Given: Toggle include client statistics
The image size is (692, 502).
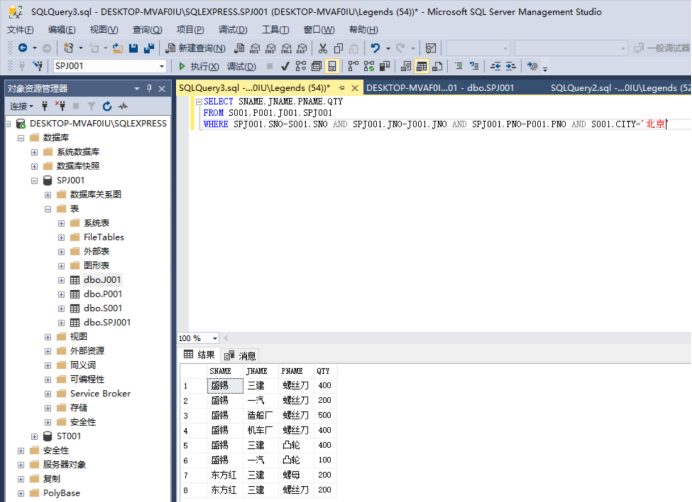Looking at the screenshot, I should coord(385,66).
